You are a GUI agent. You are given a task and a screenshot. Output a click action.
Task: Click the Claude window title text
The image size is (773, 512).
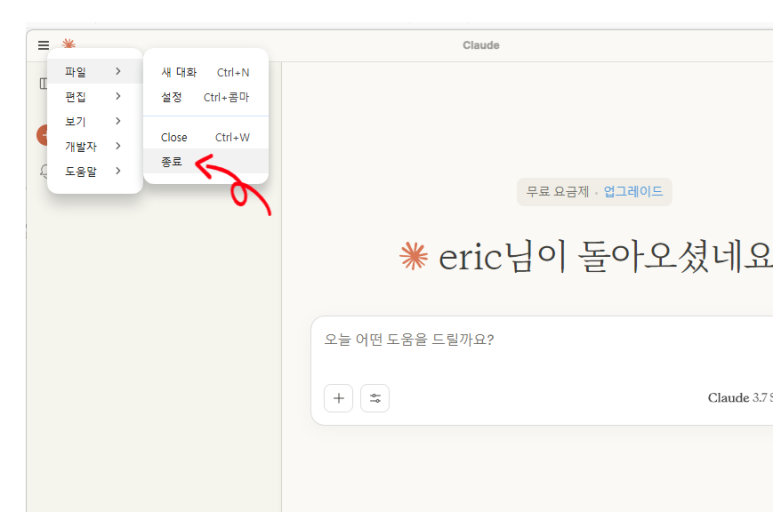481,45
